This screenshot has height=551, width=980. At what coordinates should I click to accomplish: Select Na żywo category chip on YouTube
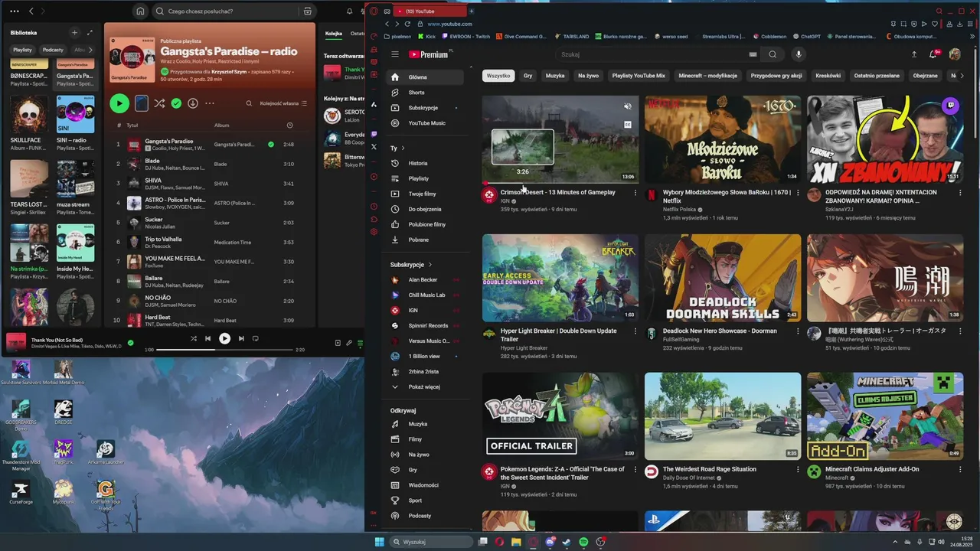point(588,76)
